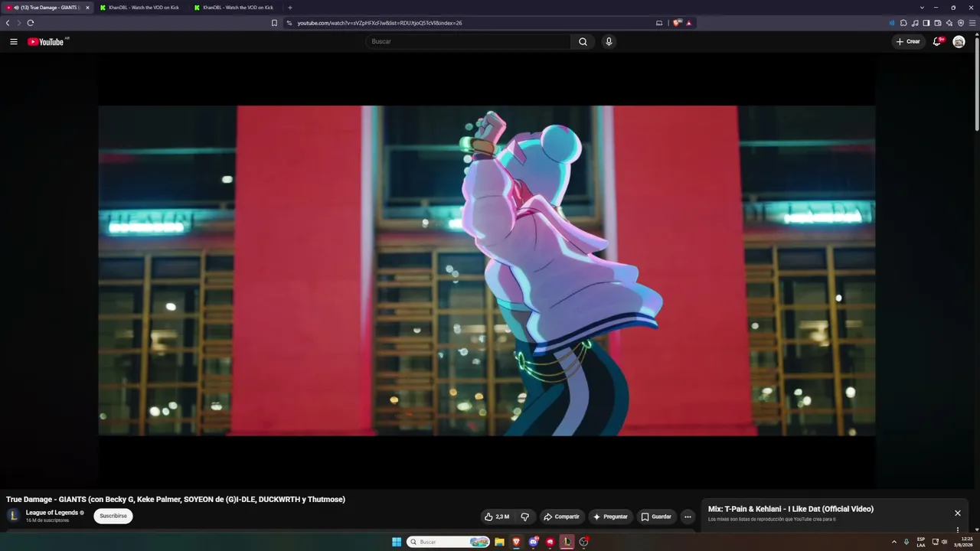
Task: Close the True Damage - GIANTS tab
Action: [87, 8]
